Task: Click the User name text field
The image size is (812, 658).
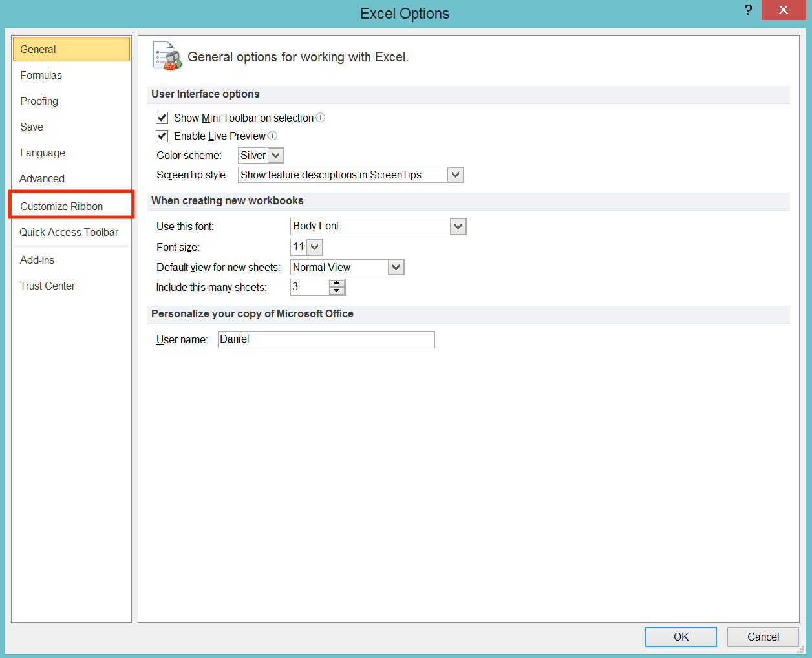Action: click(x=326, y=339)
